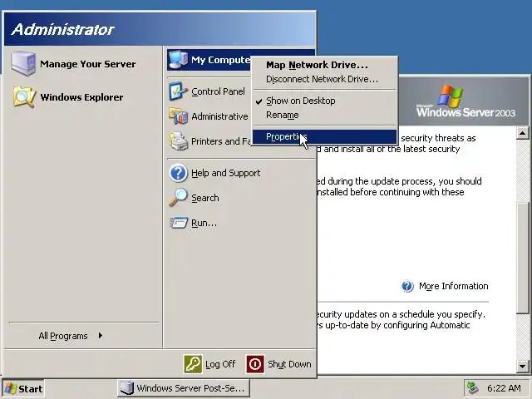Screen dimensions: 532x399
Task: Click More Information question mark icon
Action: pos(407,286)
